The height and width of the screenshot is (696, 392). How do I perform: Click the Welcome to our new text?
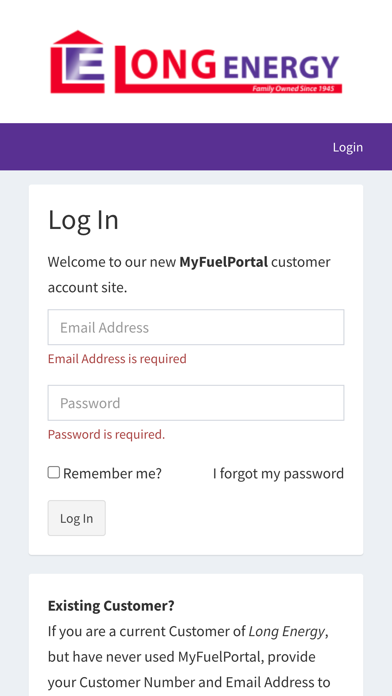(112, 262)
